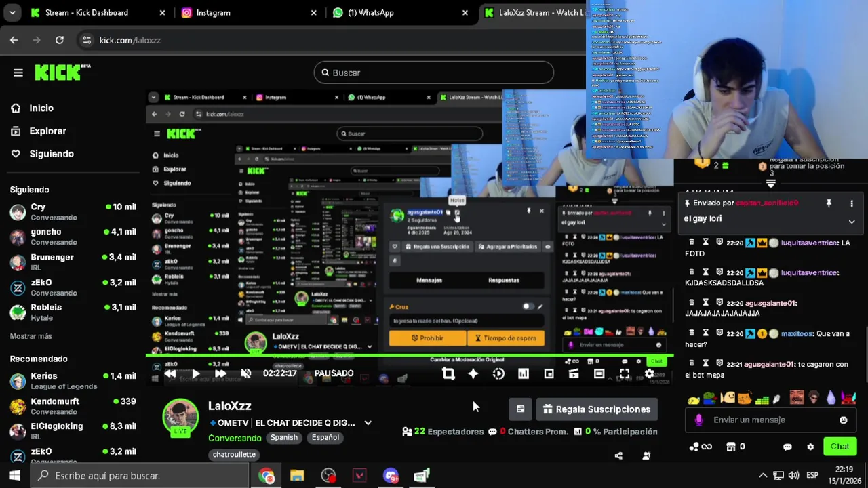
Task: Click the clip clapperboard icon in player
Action: coord(574,373)
